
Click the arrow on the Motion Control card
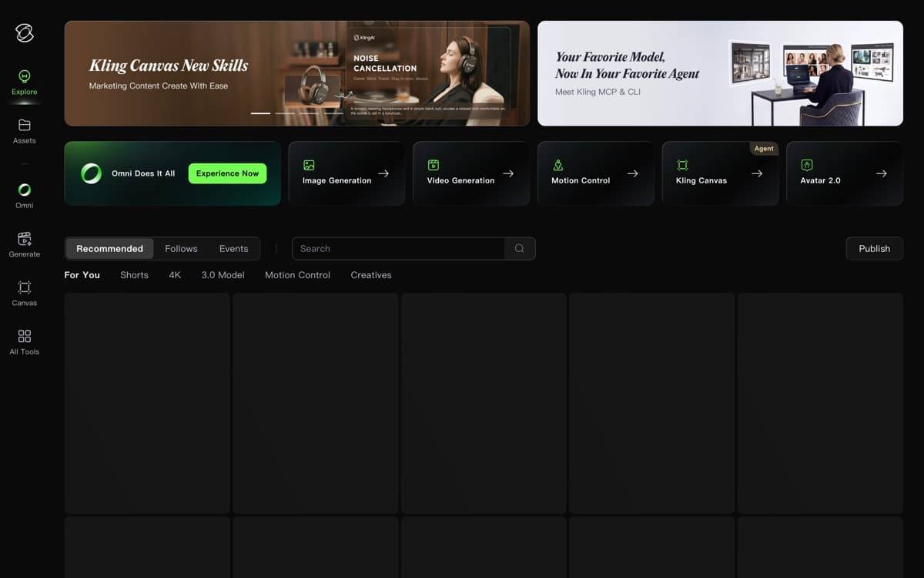(x=632, y=173)
